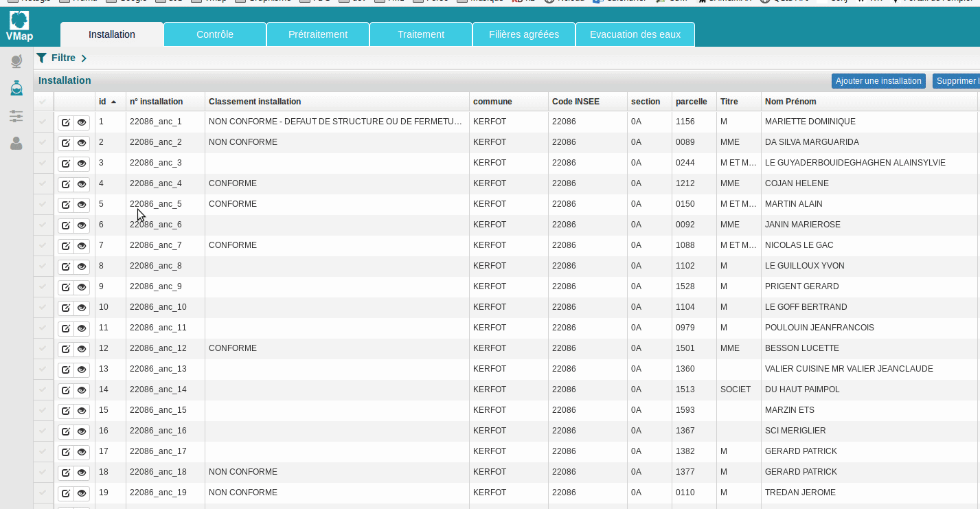Sort by the id column arrow

pos(113,102)
